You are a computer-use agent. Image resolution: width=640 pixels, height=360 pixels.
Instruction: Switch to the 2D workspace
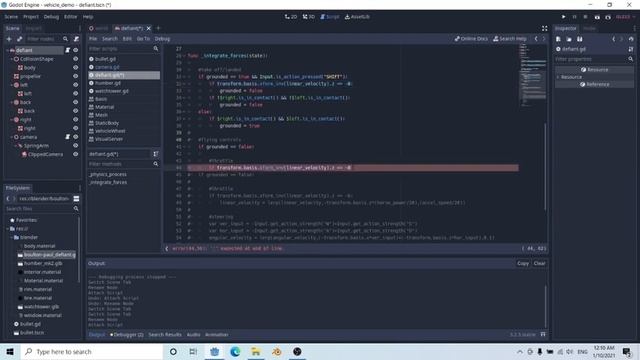click(291, 17)
